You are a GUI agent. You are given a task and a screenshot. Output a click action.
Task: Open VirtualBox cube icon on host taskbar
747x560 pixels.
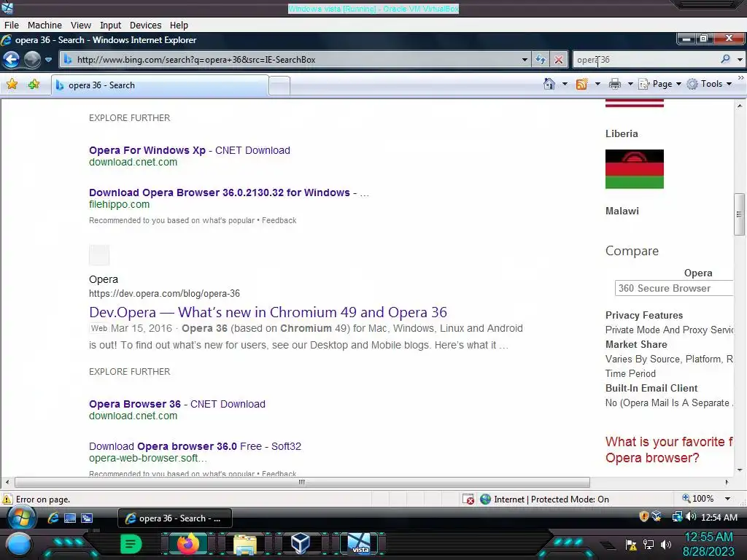301,542
